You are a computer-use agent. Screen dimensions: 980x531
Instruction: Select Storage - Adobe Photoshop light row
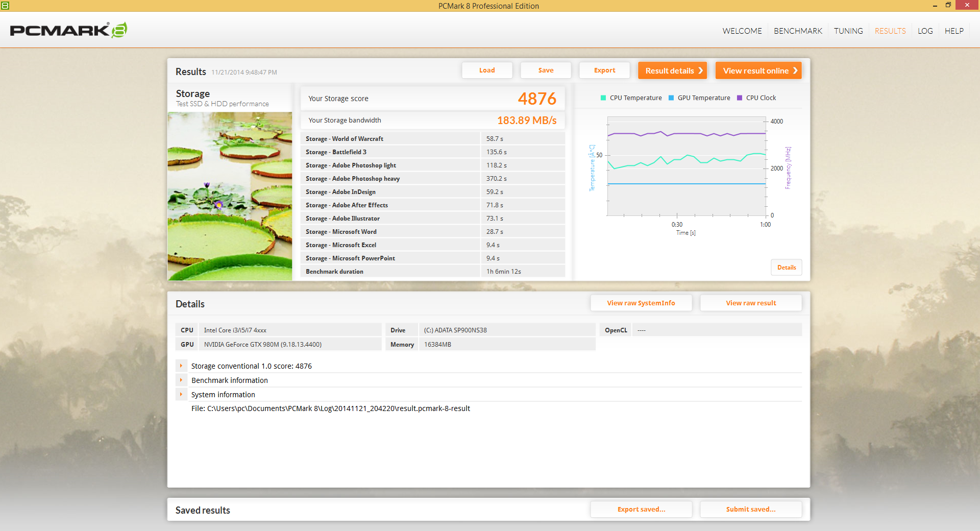(433, 165)
